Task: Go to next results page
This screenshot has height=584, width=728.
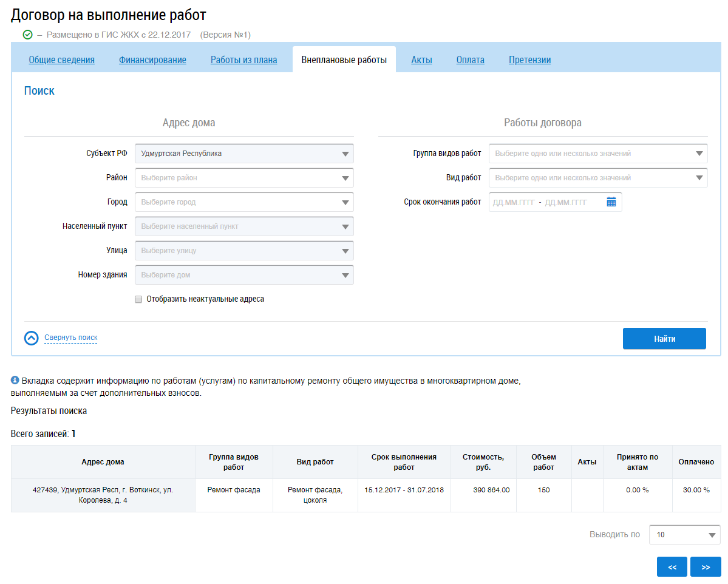Action: [x=706, y=567]
